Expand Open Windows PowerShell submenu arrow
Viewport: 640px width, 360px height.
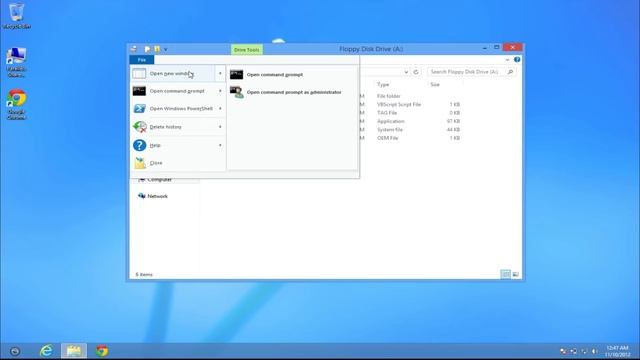coord(220,109)
